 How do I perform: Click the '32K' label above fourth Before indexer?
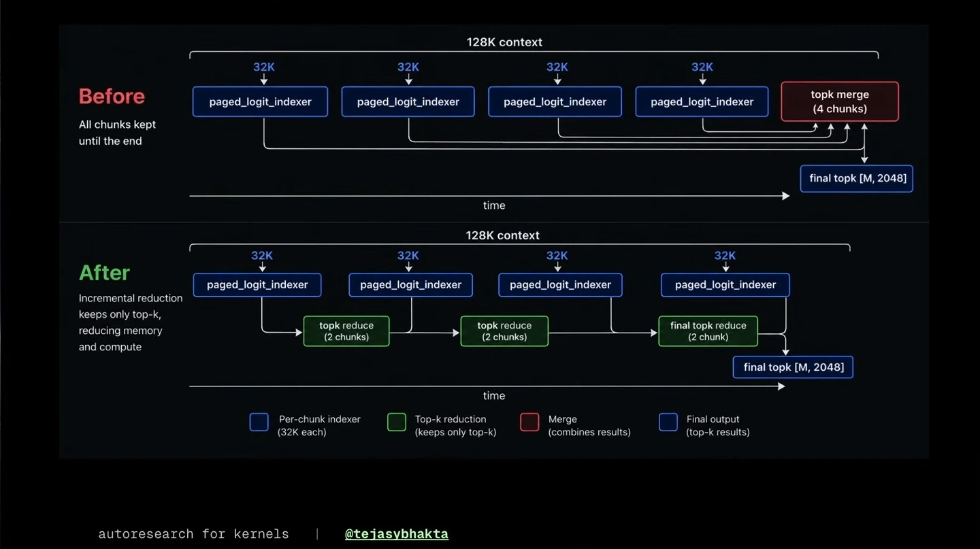pos(702,67)
